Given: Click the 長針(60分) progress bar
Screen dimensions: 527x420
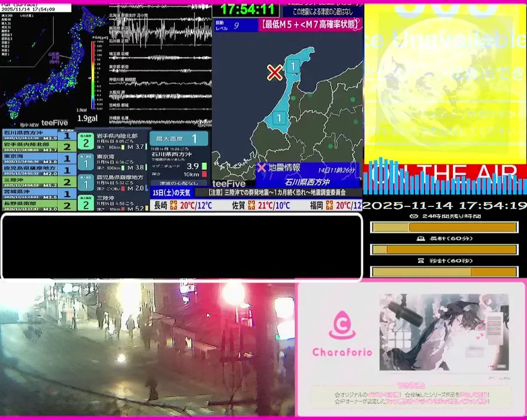Looking at the screenshot, I should (x=444, y=250).
